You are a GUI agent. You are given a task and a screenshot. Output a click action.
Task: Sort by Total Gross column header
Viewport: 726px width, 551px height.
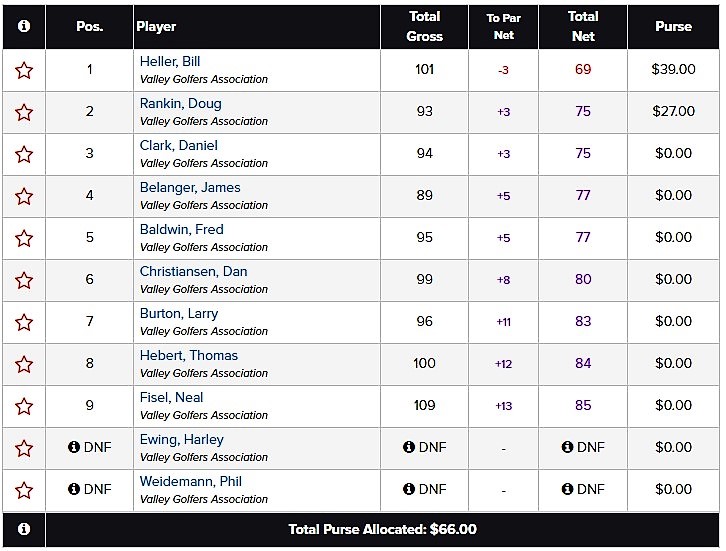[425, 26]
